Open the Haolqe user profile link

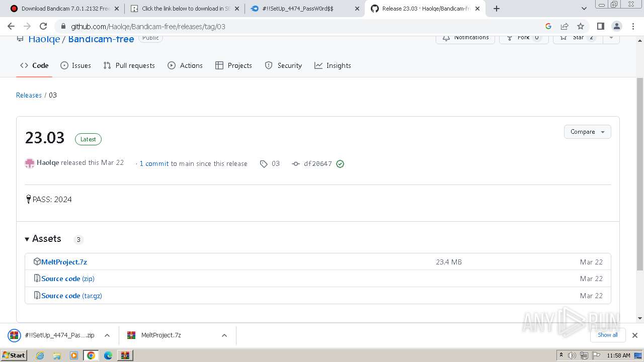pyautogui.click(x=44, y=39)
